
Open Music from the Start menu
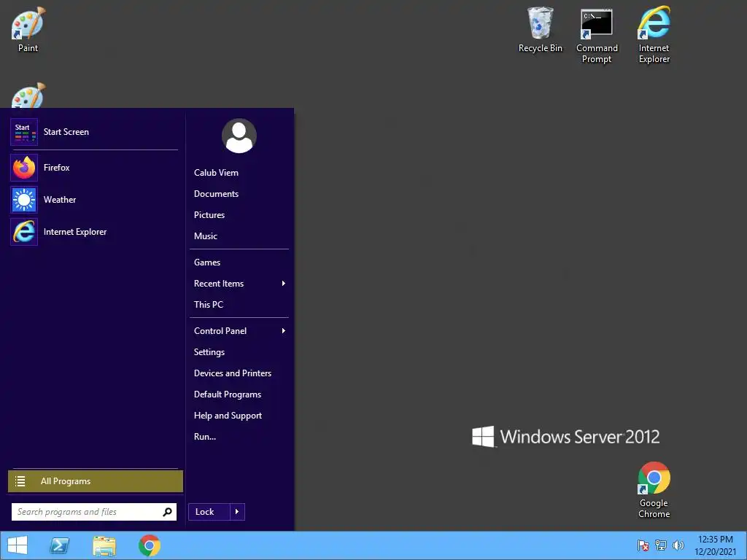(x=205, y=236)
